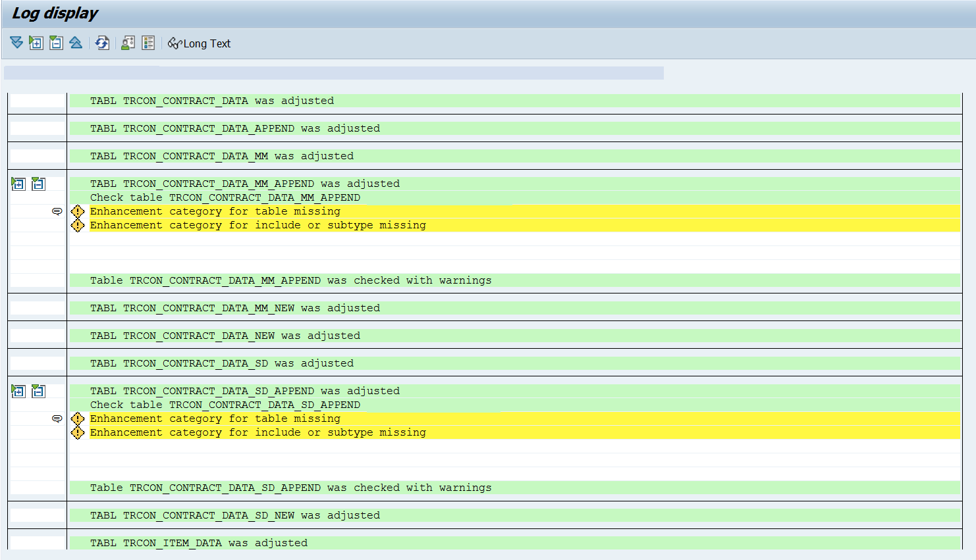Open Long Text for the selected message
This screenshot has width=976, height=560.
[199, 43]
